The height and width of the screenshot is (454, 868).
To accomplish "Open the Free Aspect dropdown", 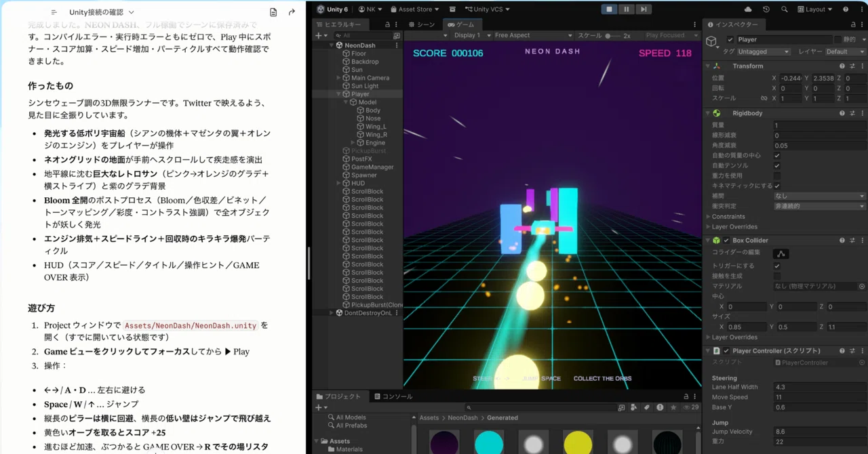I will tap(533, 35).
